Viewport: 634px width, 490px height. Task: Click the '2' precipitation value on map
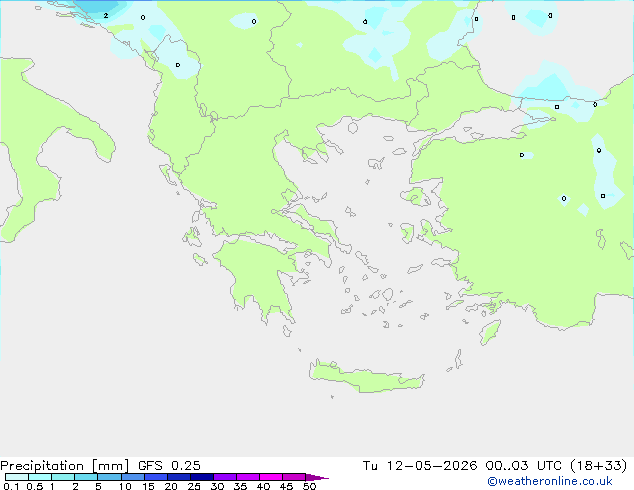point(106,16)
